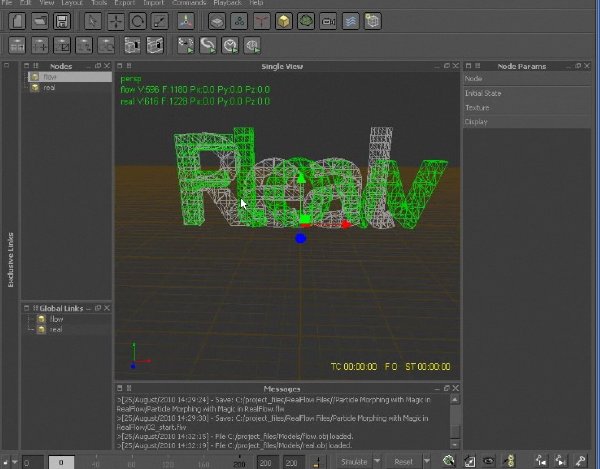
Task: Click the colored axis orientation icon
Action: click(186, 21)
